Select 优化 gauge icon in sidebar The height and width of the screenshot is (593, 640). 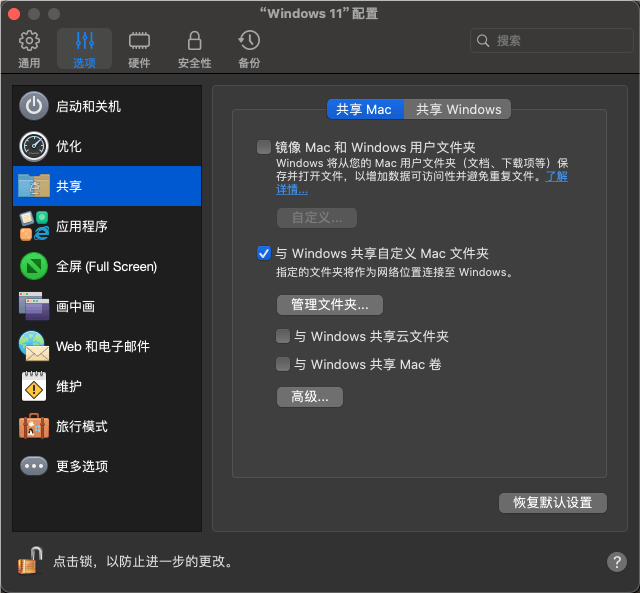34,146
